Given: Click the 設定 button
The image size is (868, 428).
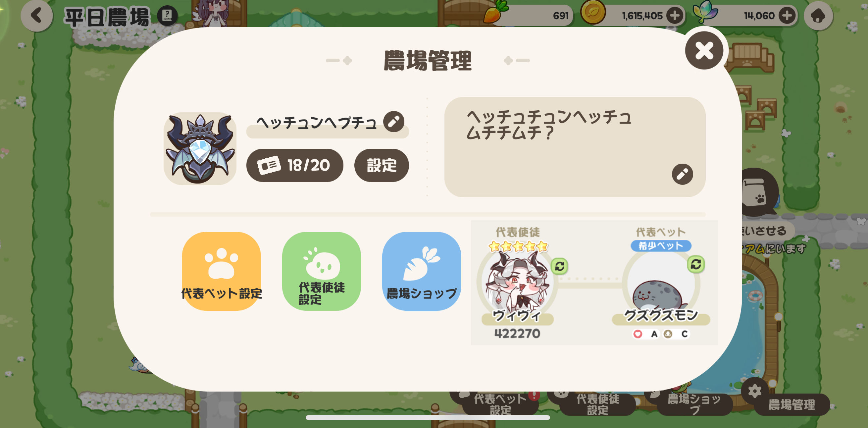Looking at the screenshot, I should (x=382, y=166).
